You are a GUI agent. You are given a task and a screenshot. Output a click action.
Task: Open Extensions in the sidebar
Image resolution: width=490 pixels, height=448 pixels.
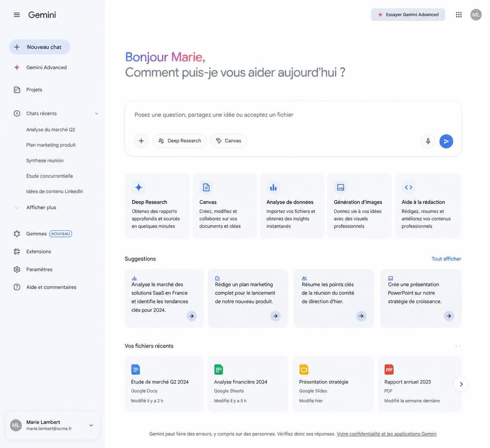[x=32, y=251]
